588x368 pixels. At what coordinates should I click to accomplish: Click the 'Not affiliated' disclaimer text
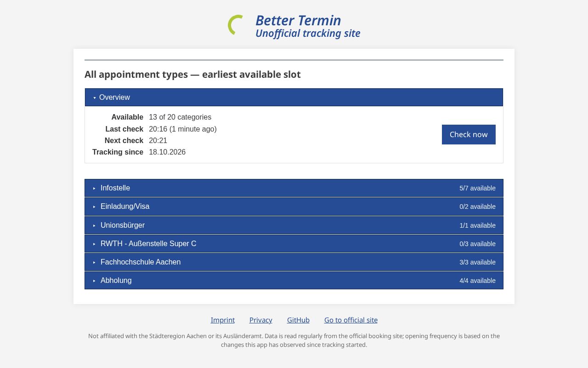(294, 340)
